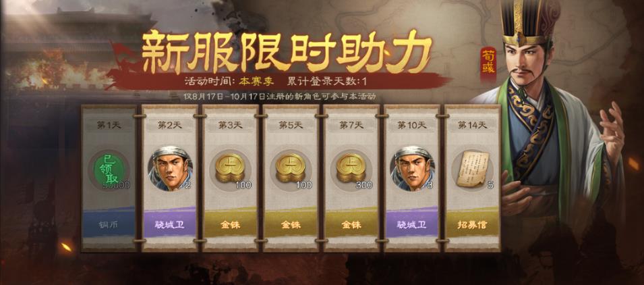Click the blue 铜币 reward label
Viewport: 644px width, 285px height.
(109, 225)
